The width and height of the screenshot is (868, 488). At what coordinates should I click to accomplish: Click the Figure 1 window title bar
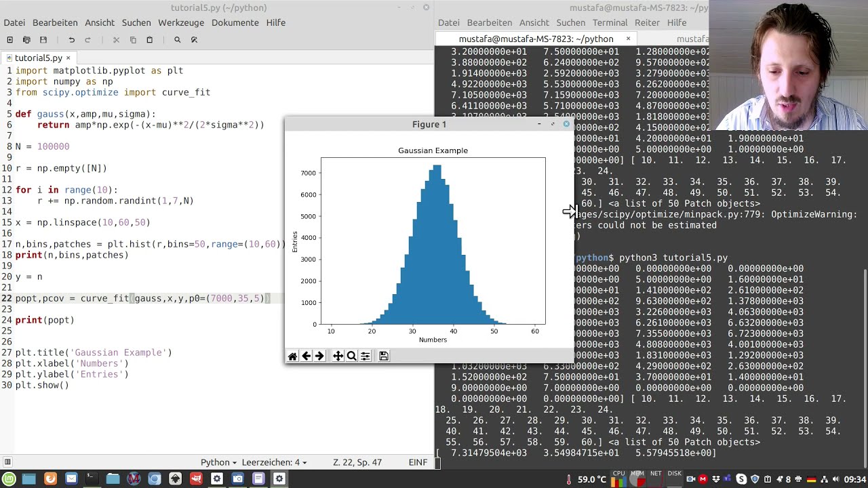[429, 124]
